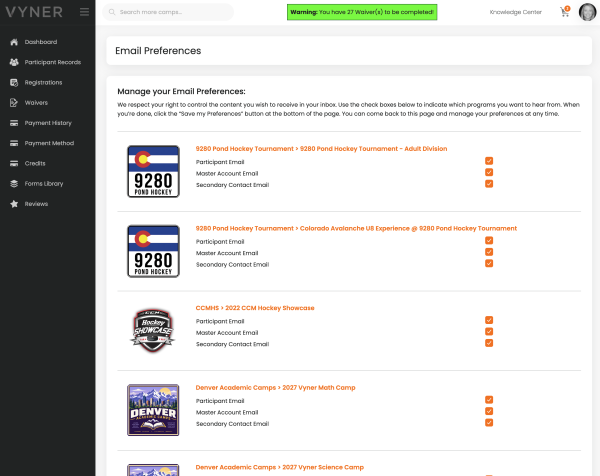The image size is (600, 476).
Task: Toggle Master Account Email for Vyner Math Camp
Action: pyautogui.click(x=489, y=411)
